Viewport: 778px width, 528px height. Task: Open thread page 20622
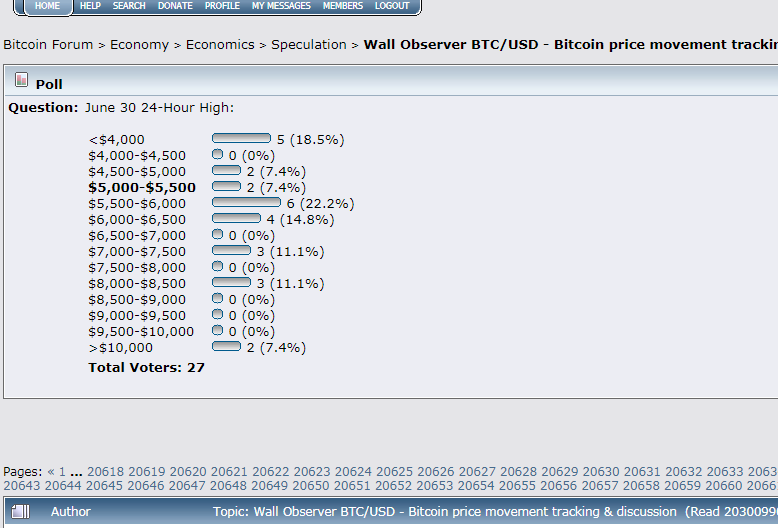270,471
